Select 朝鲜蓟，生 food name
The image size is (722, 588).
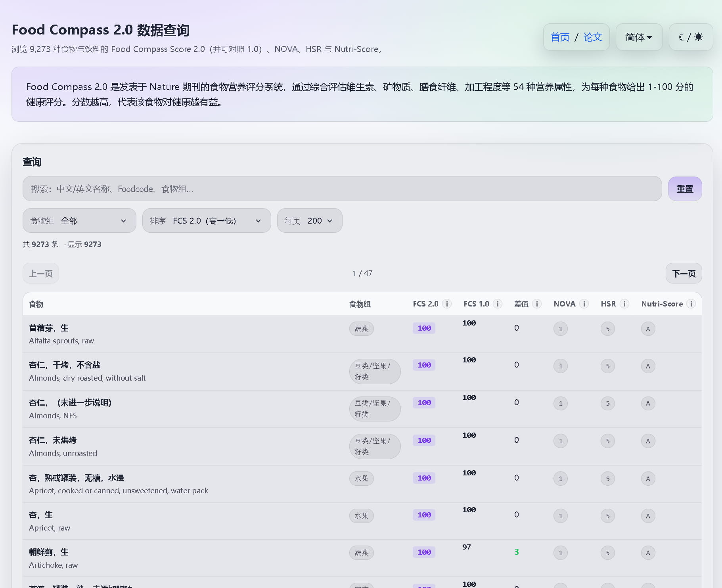[49, 552]
